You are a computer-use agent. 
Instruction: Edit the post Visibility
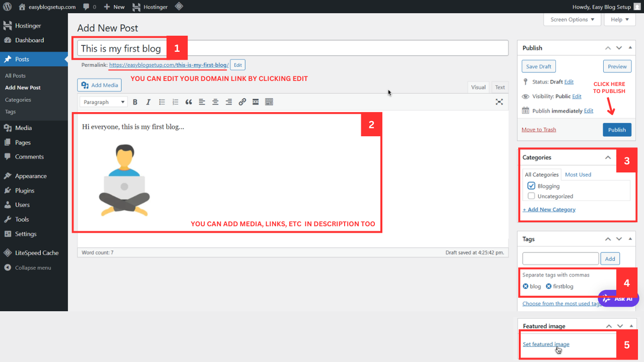tap(577, 97)
